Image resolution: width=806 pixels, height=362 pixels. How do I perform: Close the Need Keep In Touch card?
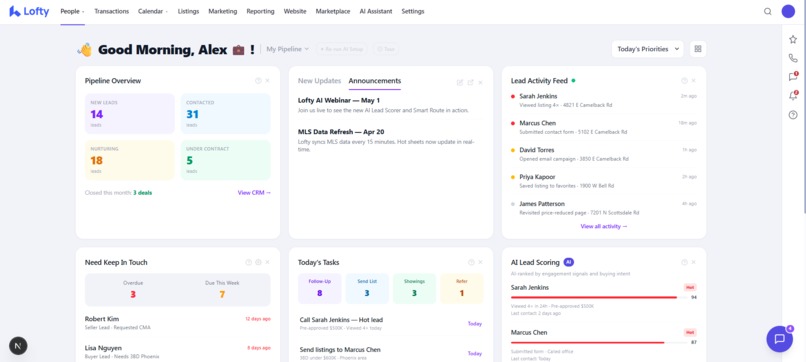click(267, 262)
